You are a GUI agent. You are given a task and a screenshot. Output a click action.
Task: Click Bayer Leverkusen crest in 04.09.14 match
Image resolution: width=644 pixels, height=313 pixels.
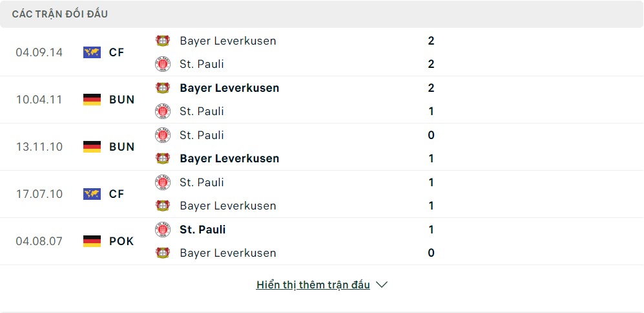pyautogui.click(x=163, y=41)
